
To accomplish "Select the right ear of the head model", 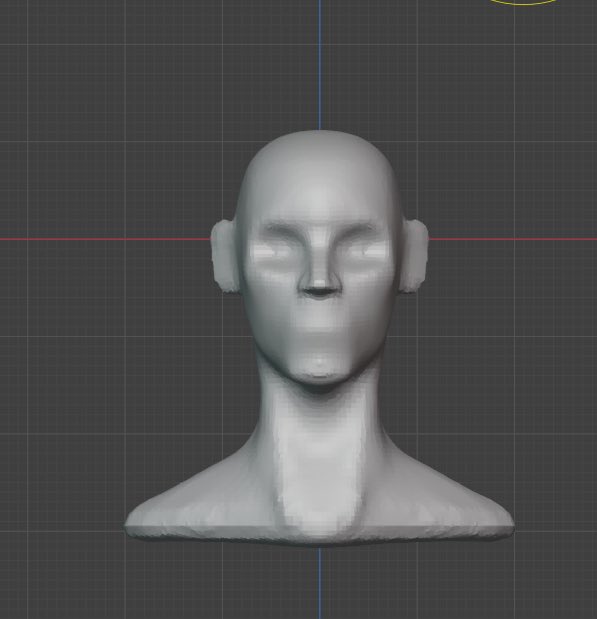I will (414, 256).
